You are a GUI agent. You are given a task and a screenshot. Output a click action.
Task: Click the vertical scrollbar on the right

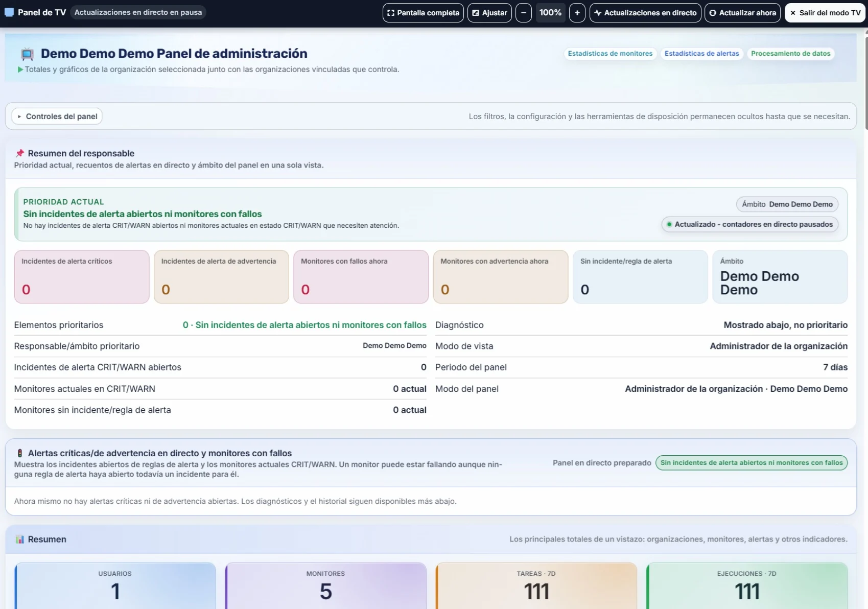(866, 82)
